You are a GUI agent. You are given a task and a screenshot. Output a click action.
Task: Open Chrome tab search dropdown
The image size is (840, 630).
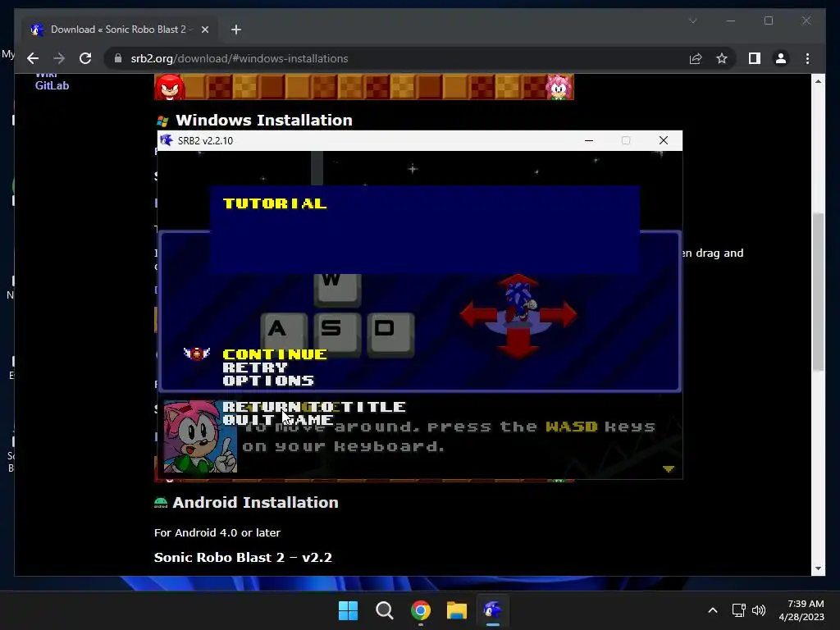[x=692, y=21]
